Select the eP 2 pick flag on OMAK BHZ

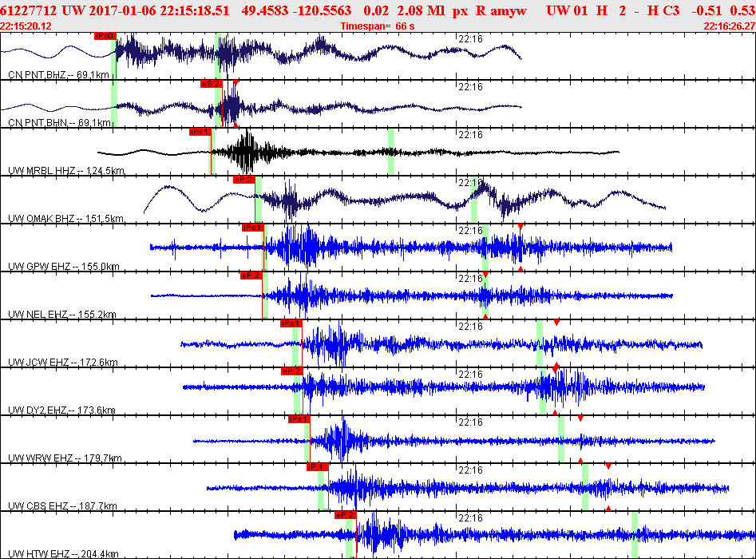244,180
